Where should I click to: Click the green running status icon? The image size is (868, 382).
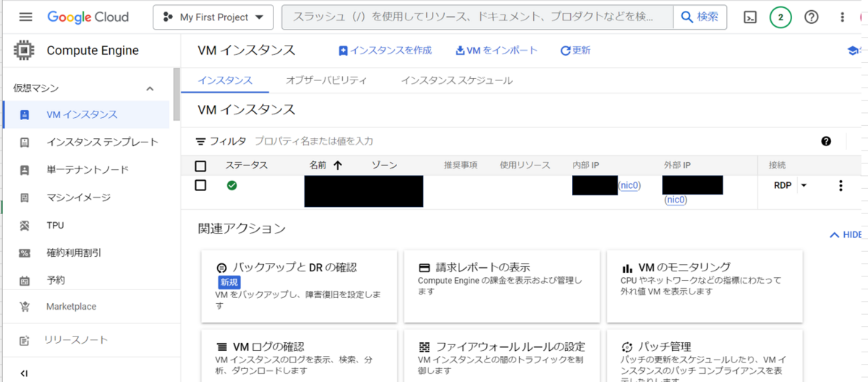(231, 185)
